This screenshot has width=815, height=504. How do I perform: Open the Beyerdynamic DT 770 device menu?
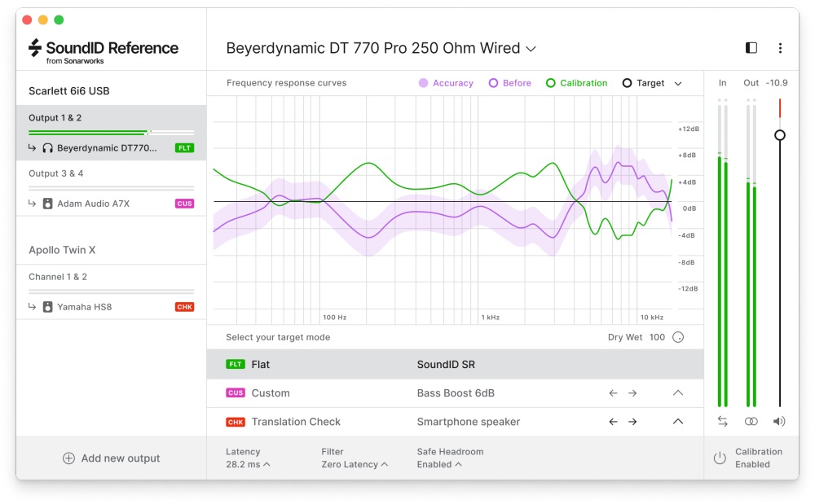point(531,49)
